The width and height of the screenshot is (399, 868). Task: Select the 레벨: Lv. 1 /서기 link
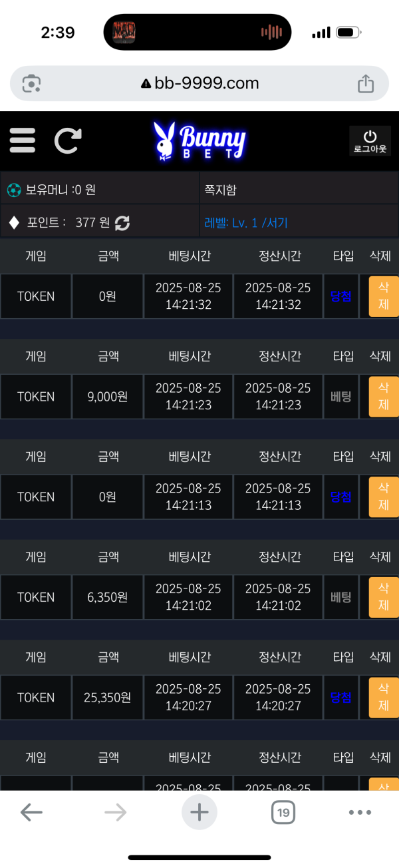247,224
